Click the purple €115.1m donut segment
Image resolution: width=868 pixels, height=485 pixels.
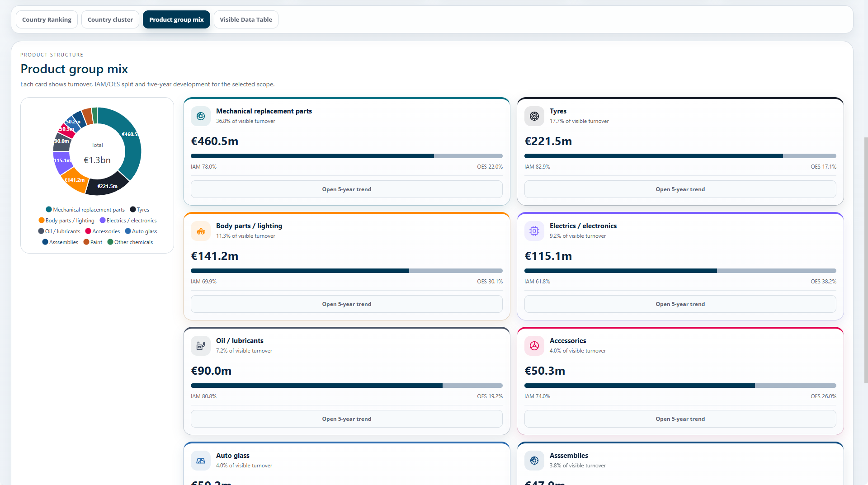[62, 162]
